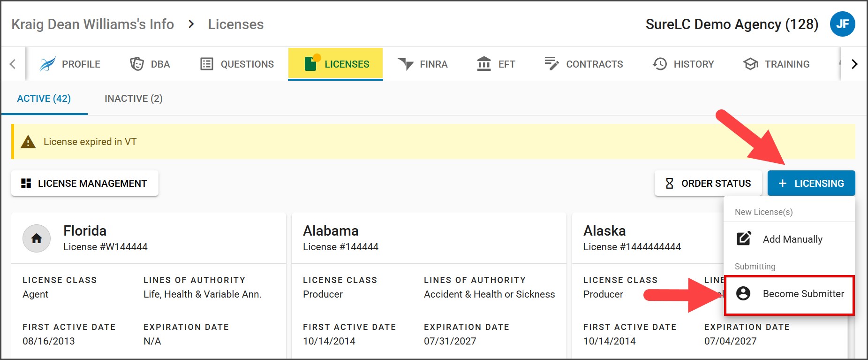Image resolution: width=868 pixels, height=360 pixels.
Task: Click the Order Status hourglass icon
Action: pos(670,183)
